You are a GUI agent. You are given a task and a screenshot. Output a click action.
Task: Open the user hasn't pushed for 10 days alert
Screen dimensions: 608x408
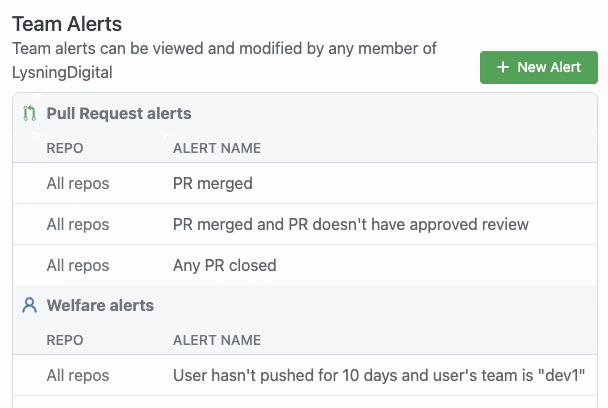click(378, 377)
